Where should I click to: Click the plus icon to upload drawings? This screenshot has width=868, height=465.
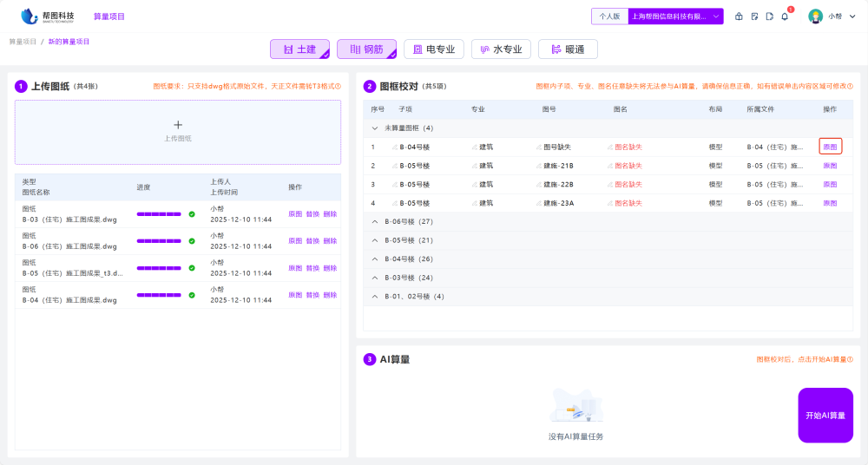click(178, 125)
